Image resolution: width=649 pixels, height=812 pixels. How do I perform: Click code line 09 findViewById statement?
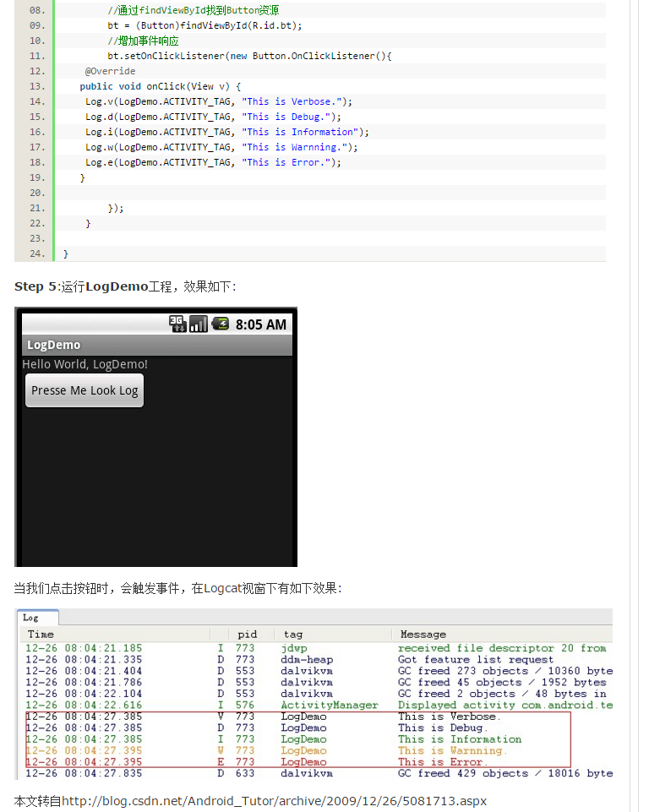pos(205,25)
